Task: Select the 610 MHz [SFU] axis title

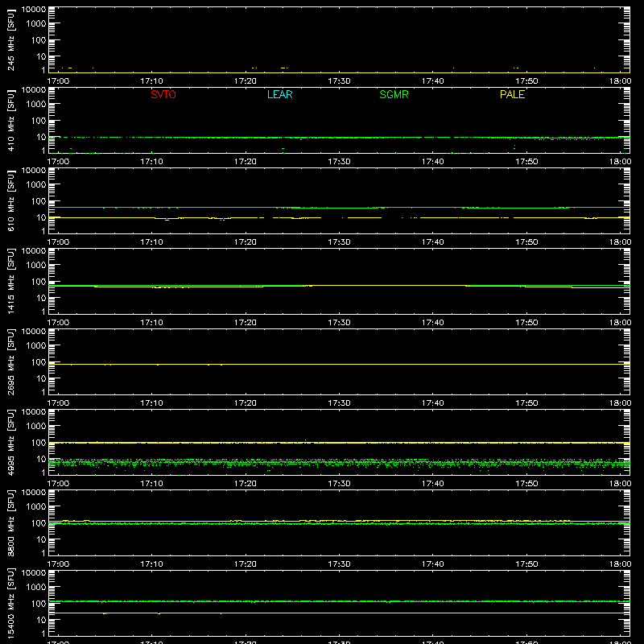Action: tap(10, 200)
